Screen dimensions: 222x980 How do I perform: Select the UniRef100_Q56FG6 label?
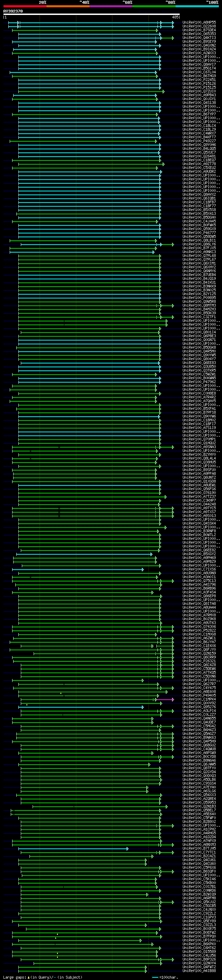(x=199, y=489)
